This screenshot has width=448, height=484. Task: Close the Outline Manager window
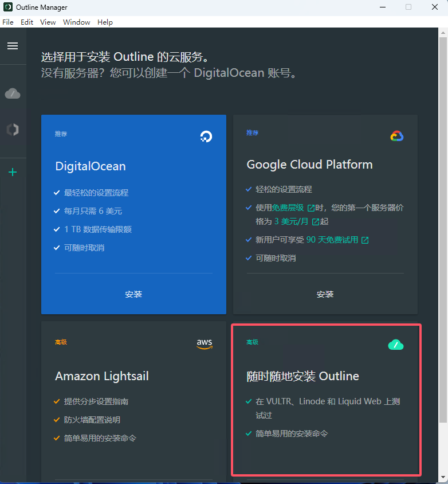coord(435,7)
